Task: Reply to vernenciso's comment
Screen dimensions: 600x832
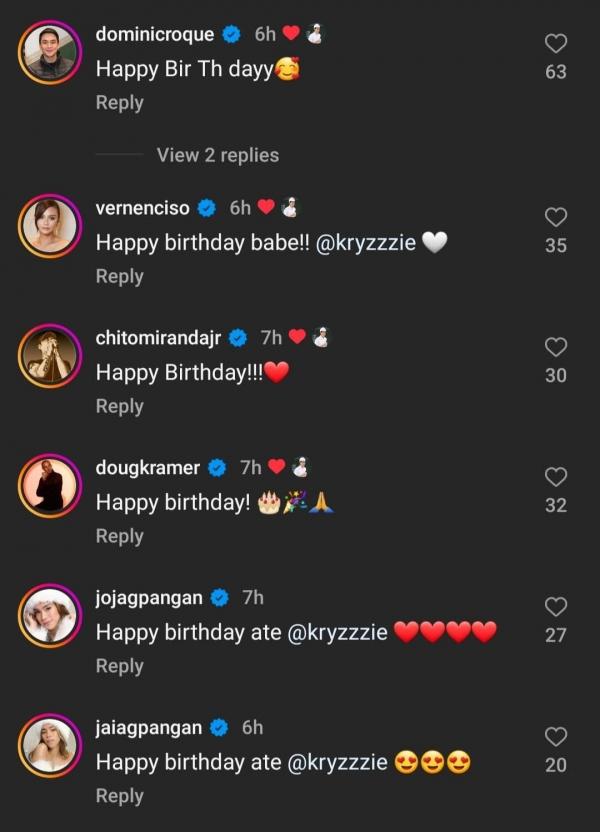Action: tap(119, 276)
